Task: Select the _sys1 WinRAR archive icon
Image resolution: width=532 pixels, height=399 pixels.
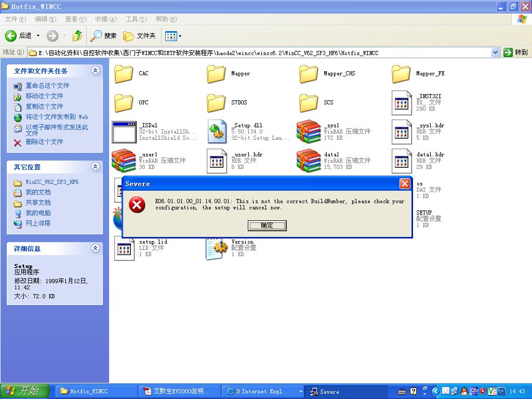Action: tap(309, 132)
